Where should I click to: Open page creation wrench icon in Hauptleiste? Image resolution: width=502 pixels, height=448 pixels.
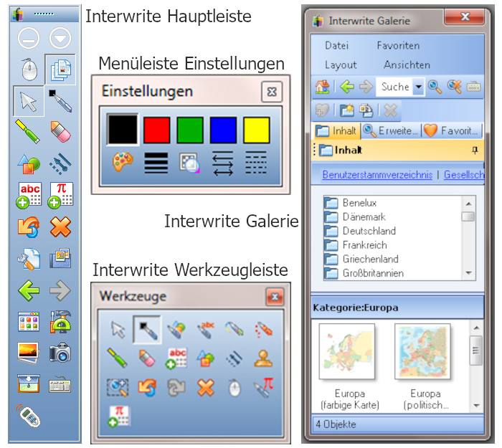pos(29,259)
